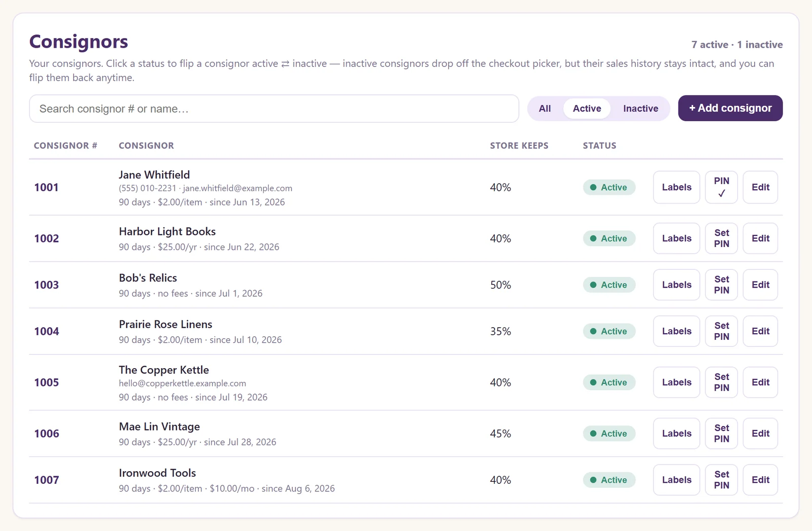Set PIN for consignor 1005
This screenshot has width=812, height=531.
(721, 382)
